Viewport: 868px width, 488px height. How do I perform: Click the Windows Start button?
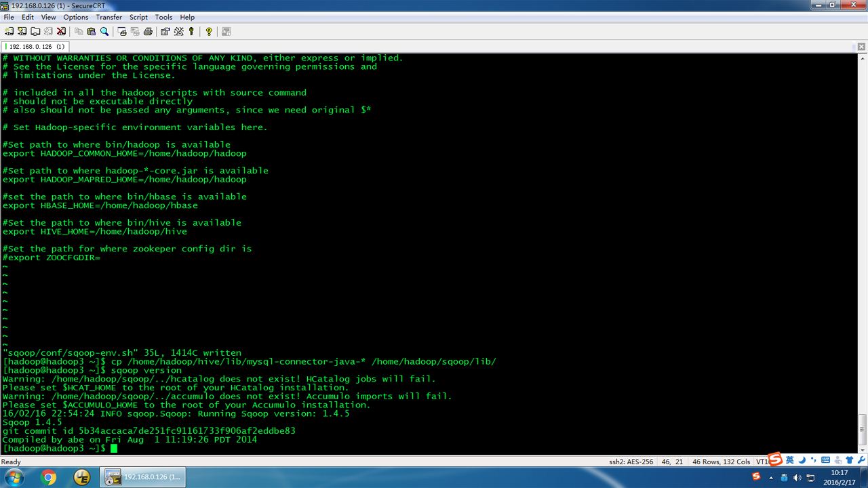coord(14,477)
